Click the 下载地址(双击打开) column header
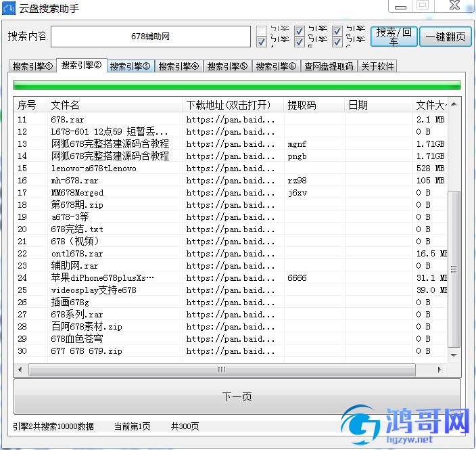 [233, 105]
